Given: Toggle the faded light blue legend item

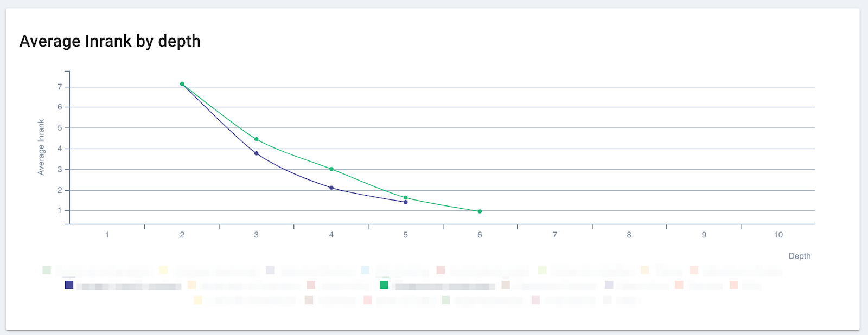Looking at the screenshot, I should [365, 270].
